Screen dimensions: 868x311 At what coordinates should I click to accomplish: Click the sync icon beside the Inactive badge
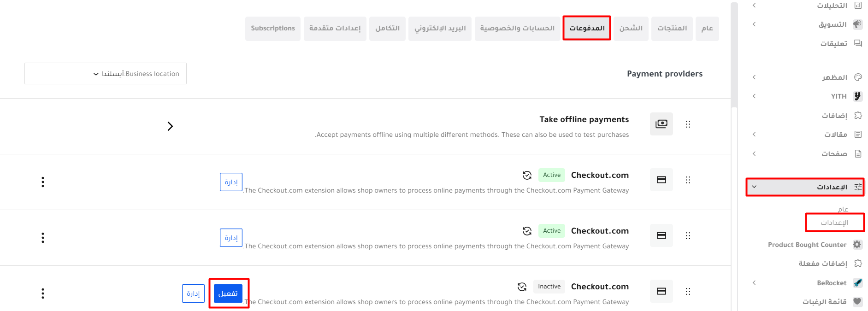[522, 287]
